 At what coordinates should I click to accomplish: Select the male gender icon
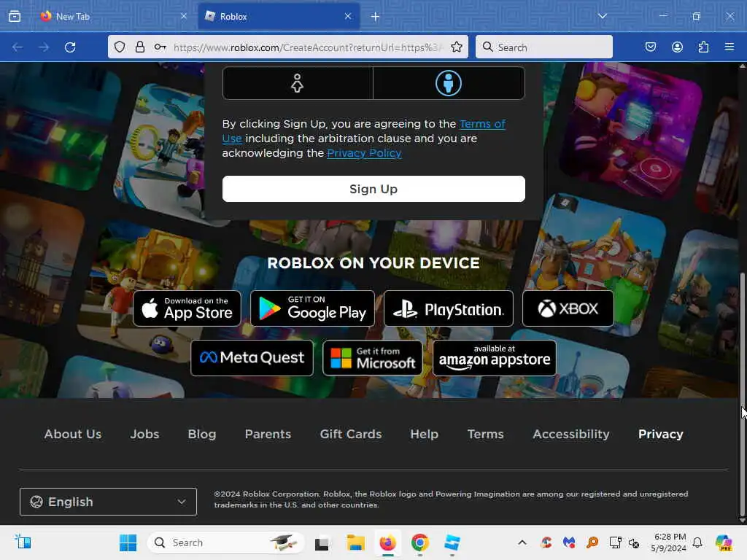pyautogui.click(x=449, y=83)
